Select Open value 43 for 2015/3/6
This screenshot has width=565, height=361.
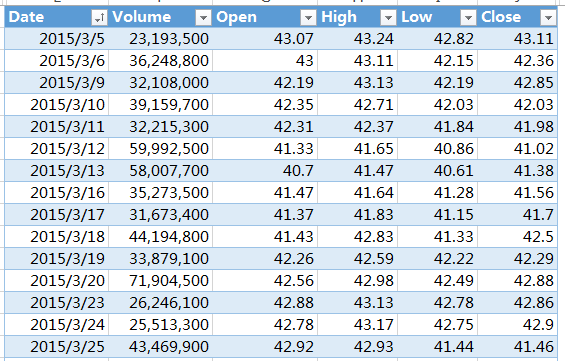[x=265, y=61]
